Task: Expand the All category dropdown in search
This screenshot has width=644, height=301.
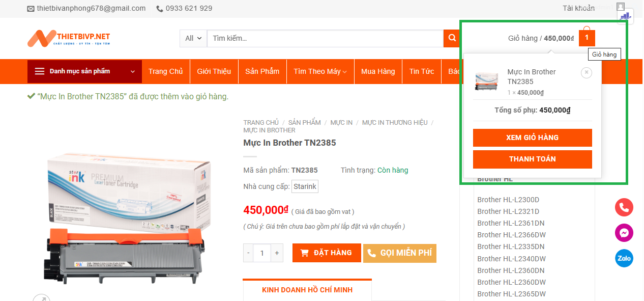Action: tap(193, 38)
